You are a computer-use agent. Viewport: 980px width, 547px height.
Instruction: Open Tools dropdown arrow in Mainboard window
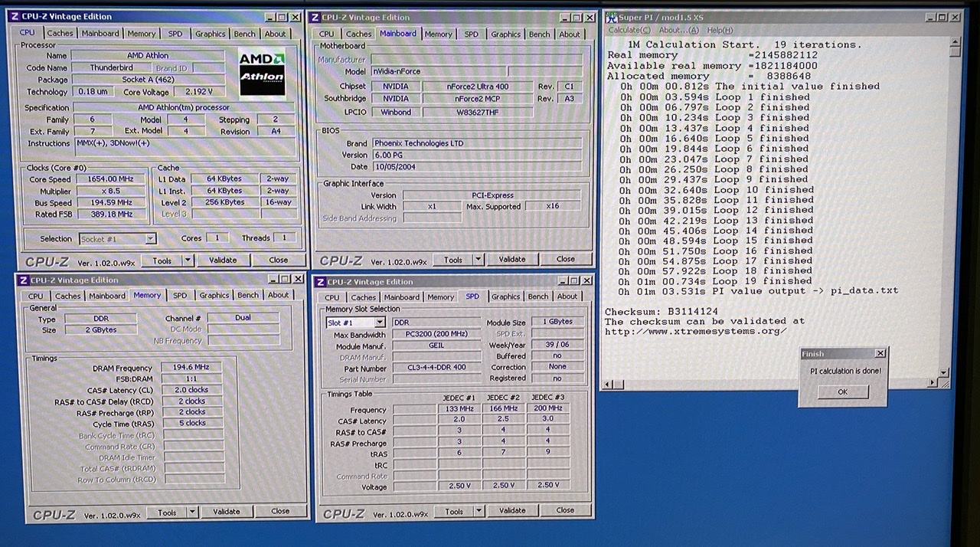coord(479,260)
